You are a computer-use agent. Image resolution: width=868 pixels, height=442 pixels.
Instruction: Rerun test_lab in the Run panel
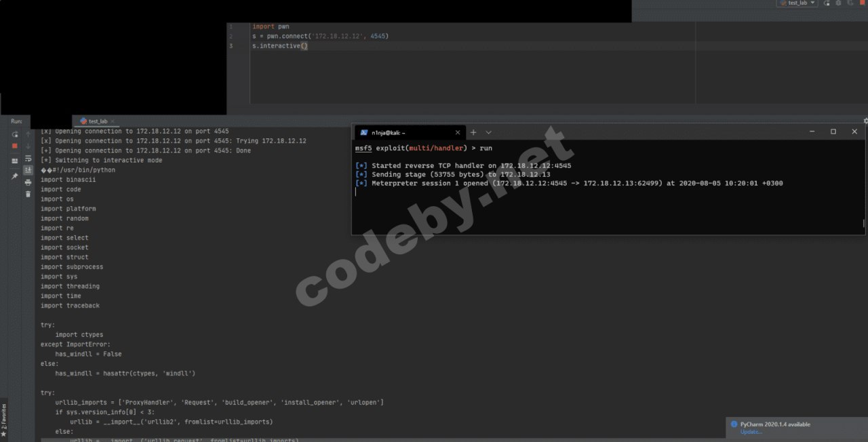(15, 134)
